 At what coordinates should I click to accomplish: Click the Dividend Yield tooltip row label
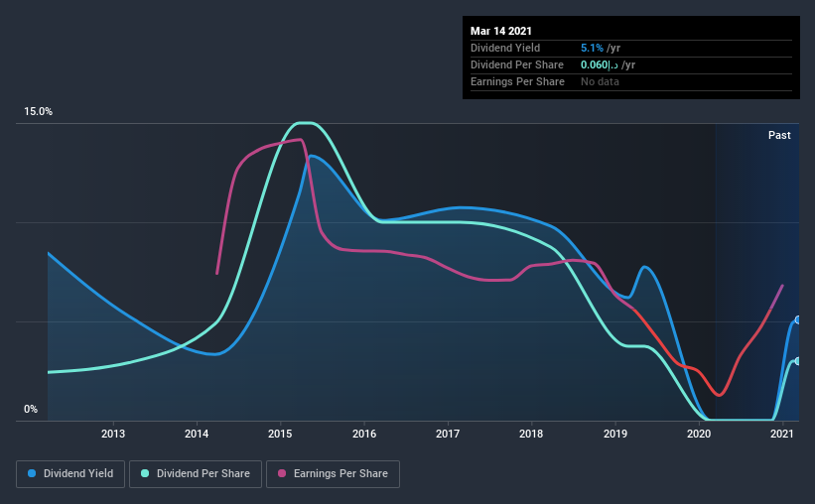tap(505, 48)
